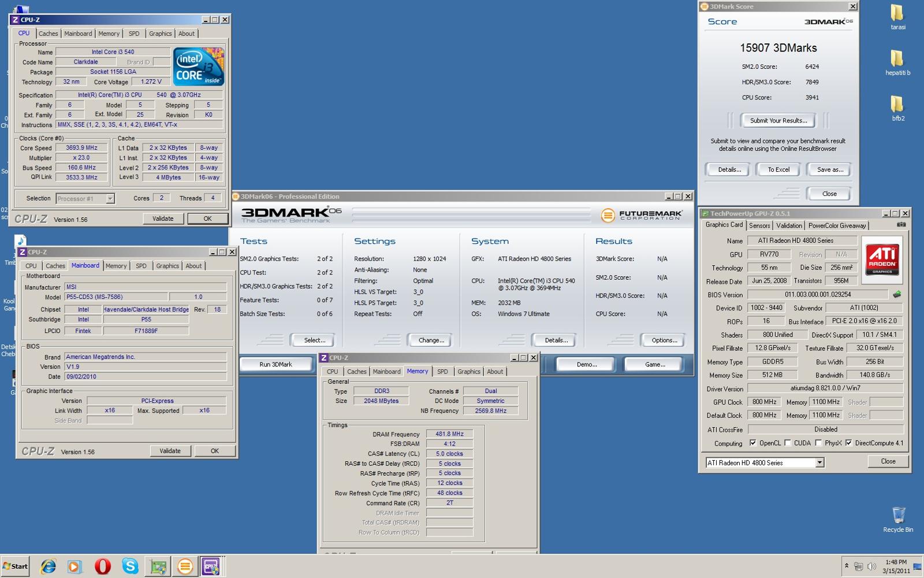
Task: Click the taskbar icon right of Skype
Action: (x=158, y=566)
